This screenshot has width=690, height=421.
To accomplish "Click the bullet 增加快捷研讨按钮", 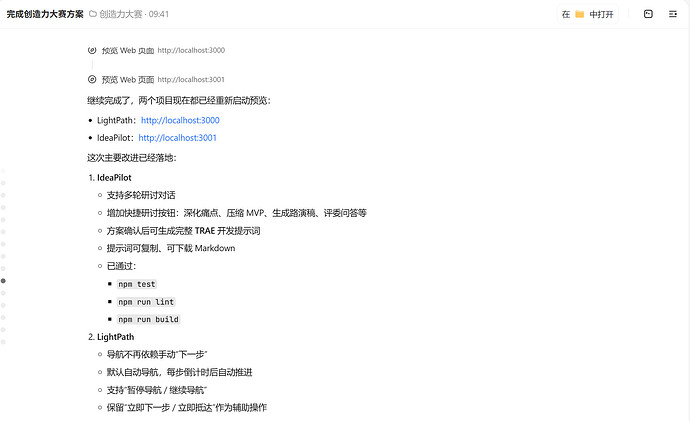I will [x=237, y=213].
